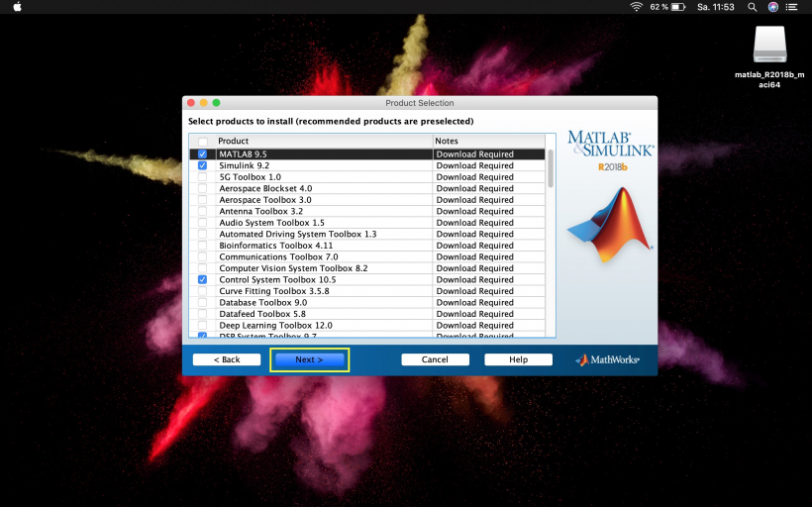Image resolution: width=812 pixels, height=507 pixels.
Task: Check the Deep Learning Toolbox 12.0 box
Action: coord(203,326)
